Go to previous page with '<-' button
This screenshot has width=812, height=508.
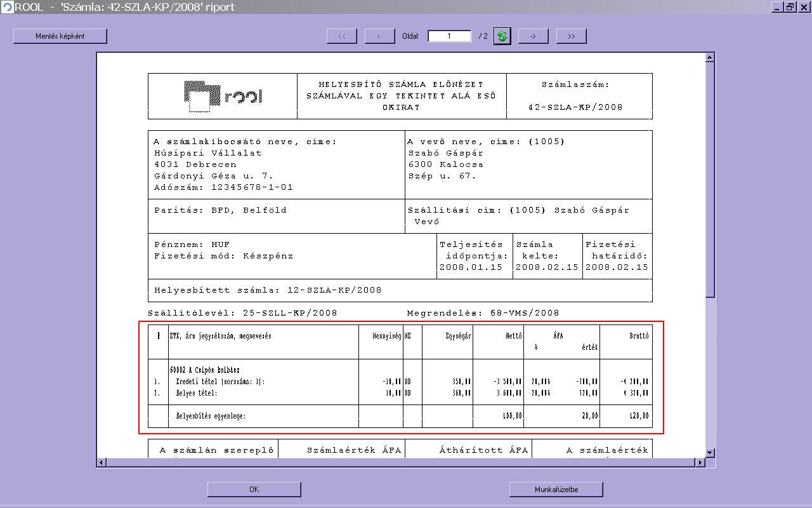380,36
